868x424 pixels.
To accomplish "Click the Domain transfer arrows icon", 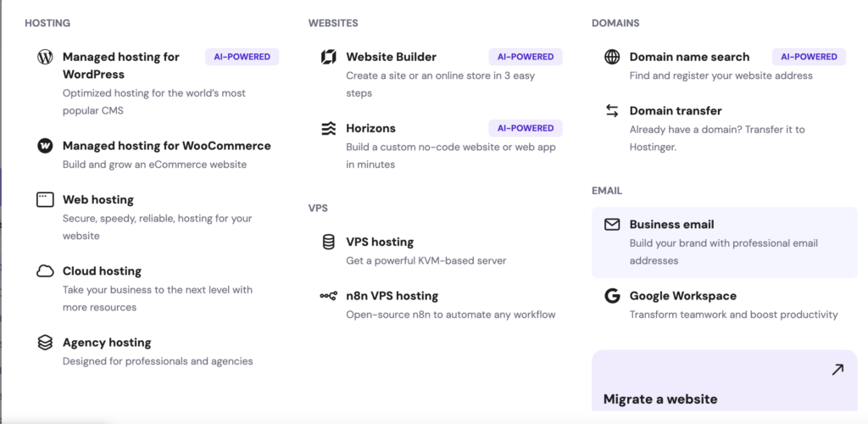I will pos(612,111).
